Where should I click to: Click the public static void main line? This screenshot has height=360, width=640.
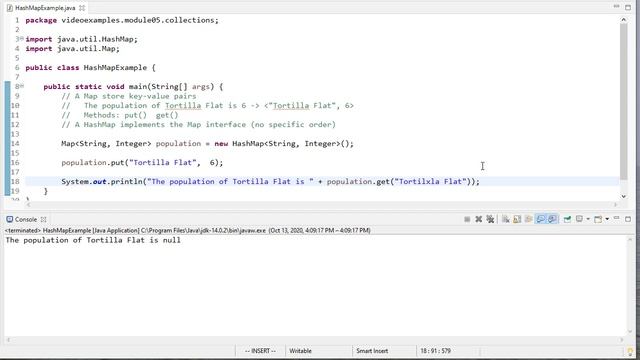pyautogui.click(x=133, y=87)
